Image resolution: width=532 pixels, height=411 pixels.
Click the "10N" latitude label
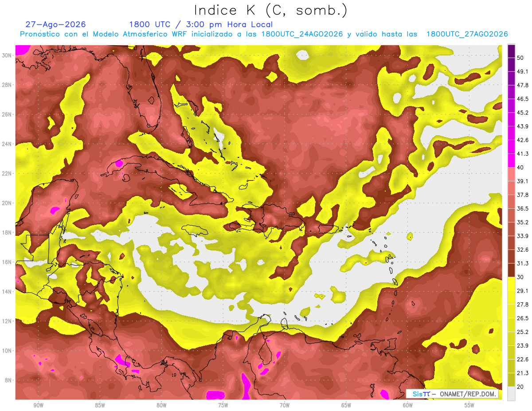point(7,351)
